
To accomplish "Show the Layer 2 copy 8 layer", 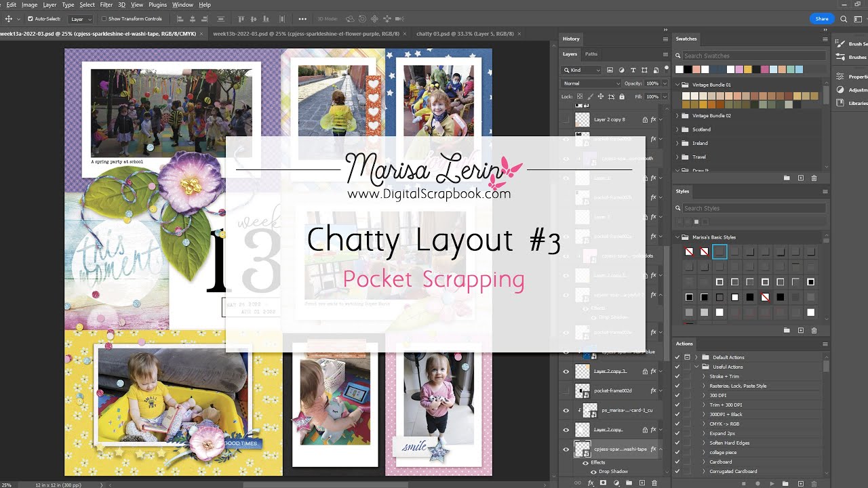I will [x=566, y=119].
